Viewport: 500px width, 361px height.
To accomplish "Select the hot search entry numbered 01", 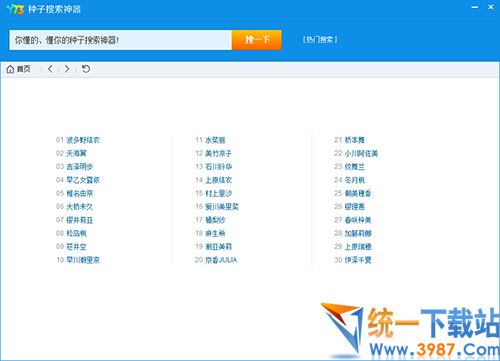I will pyautogui.click(x=78, y=140).
